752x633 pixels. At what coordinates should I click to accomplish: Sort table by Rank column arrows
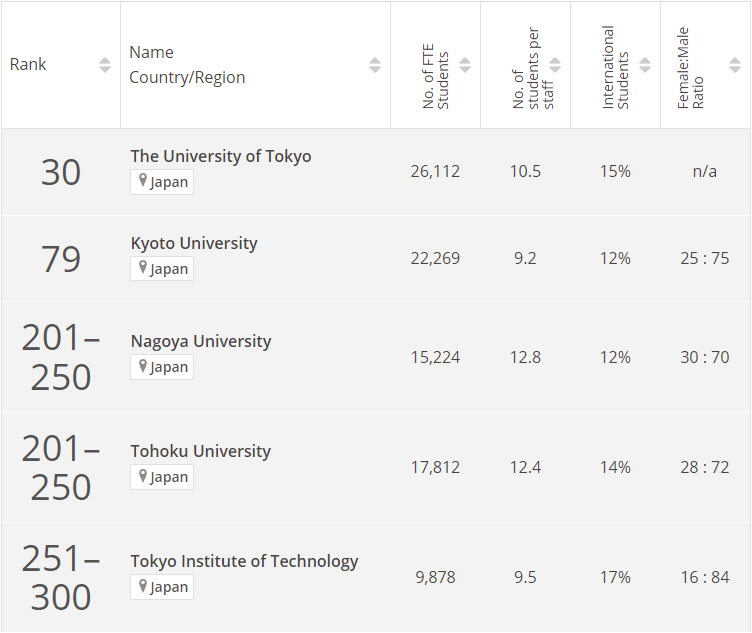(x=105, y=65)
